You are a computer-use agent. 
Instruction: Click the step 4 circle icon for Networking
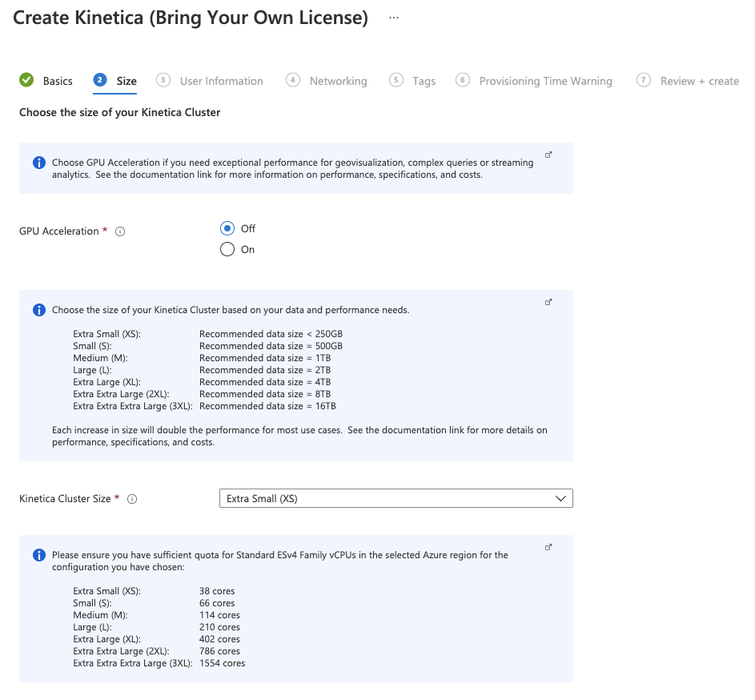pyautogui.click(x=293, y=80)
